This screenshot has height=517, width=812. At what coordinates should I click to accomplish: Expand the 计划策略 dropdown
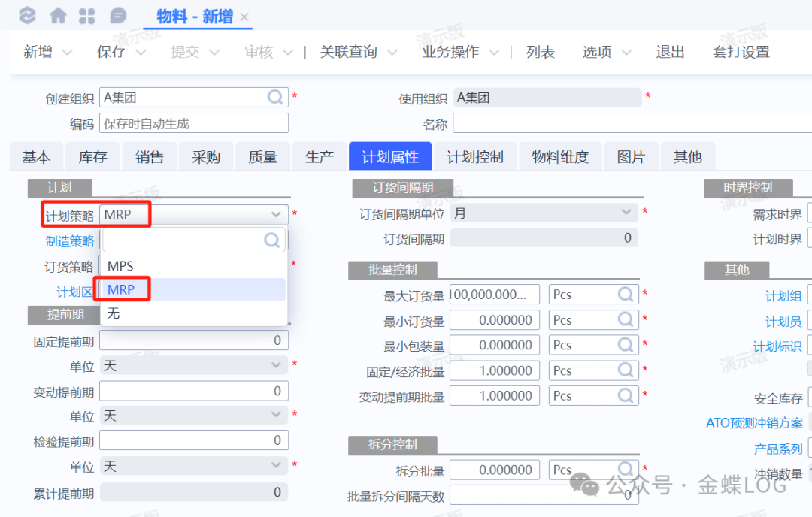tap(276, 215)
